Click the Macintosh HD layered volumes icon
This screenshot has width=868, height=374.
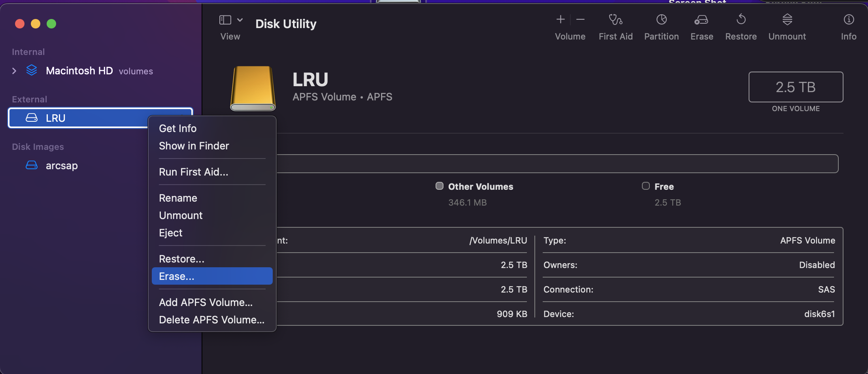tap(32, 70)
